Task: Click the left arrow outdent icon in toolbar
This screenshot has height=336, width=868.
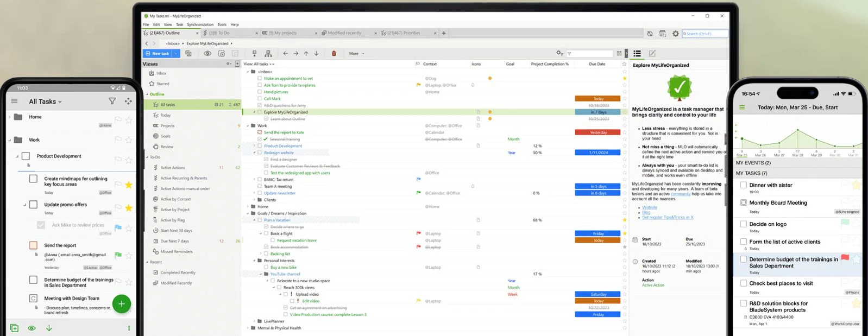Action: tap(285, 54)
